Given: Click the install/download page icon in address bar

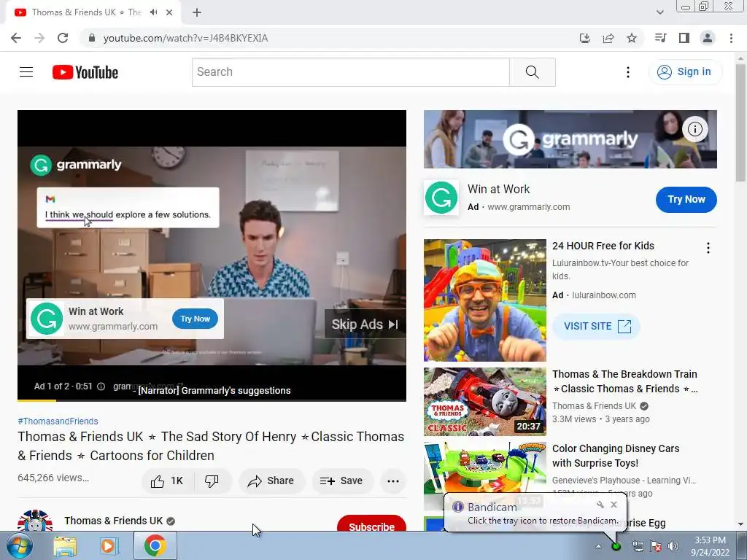Looking at the screenshot, I should (585, 38).
